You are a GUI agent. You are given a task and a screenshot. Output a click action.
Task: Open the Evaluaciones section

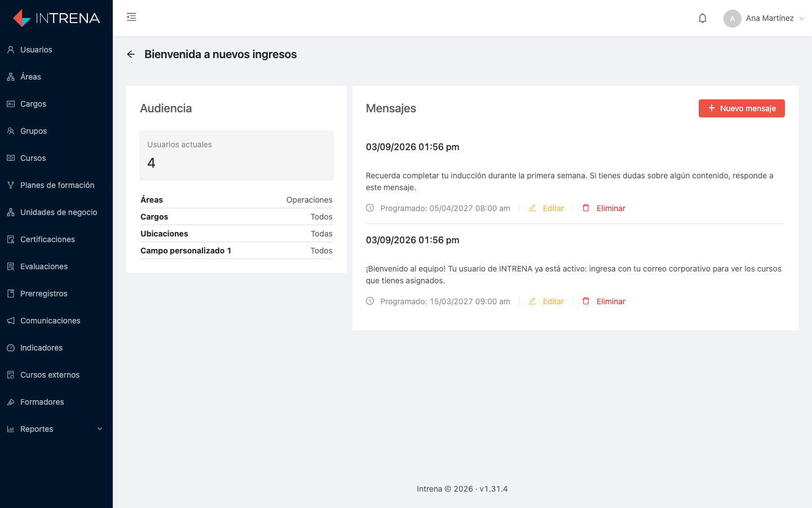tap(56, 266)
